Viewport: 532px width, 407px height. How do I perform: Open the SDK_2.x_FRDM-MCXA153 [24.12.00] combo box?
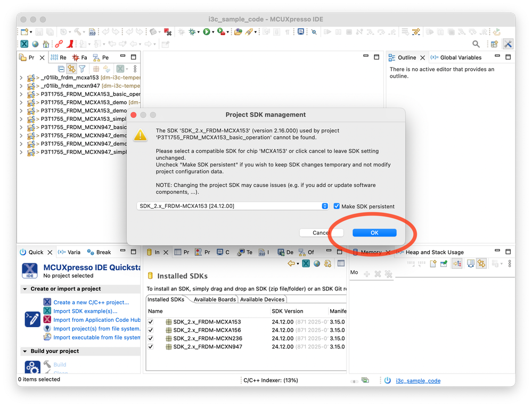click(232, 206)
